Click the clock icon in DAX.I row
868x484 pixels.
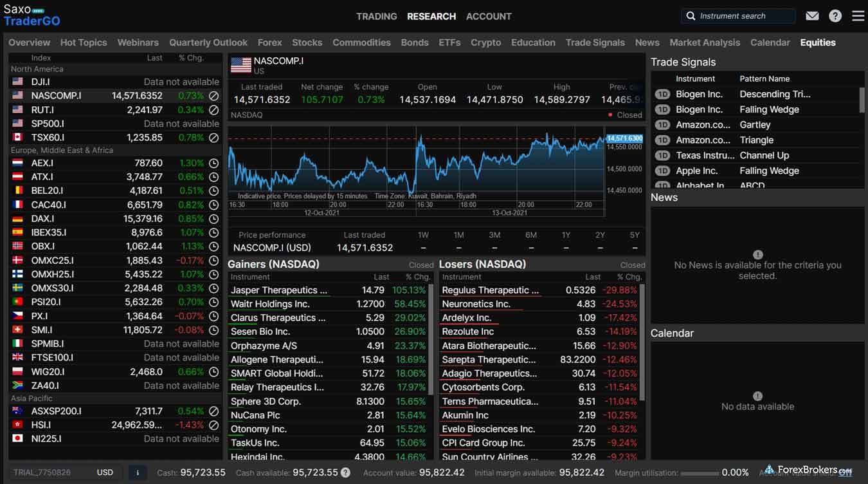point(214,219)
